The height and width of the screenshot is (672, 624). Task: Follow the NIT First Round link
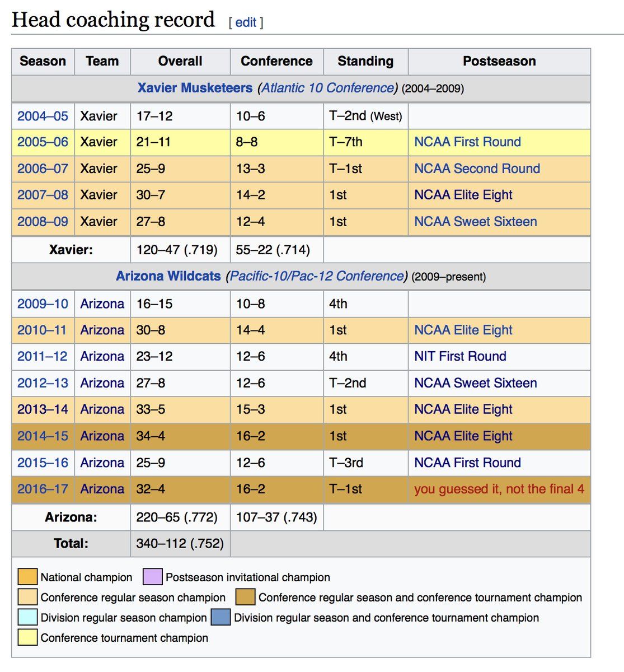click(x=460, y=356)
